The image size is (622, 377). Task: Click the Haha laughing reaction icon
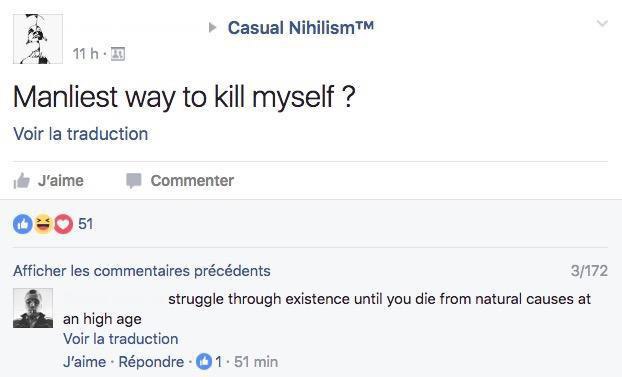coord(43,224)
